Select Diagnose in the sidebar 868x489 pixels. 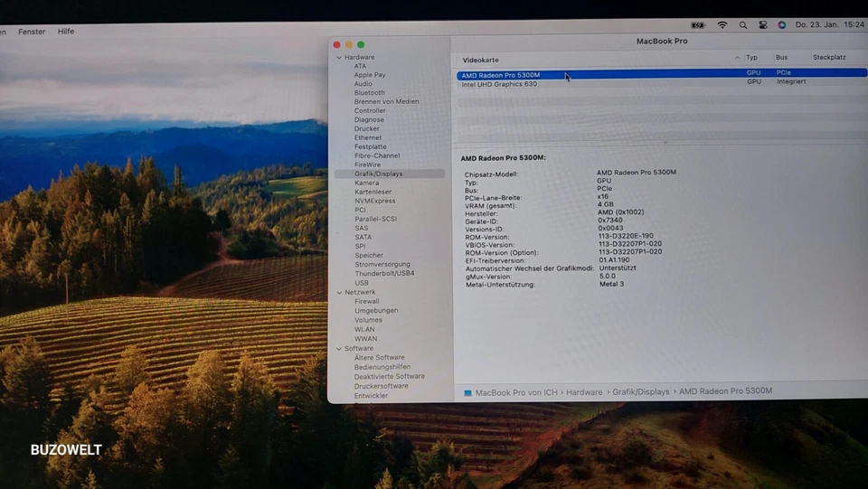pos(369,119)
